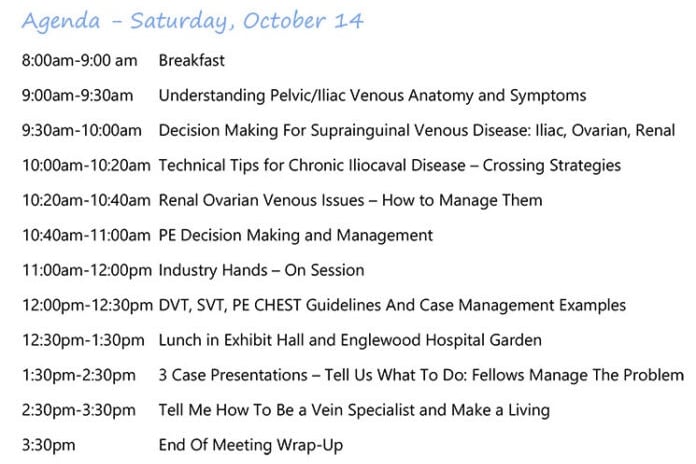This screenshot has height=464, width=696.
Task: Click the Agenda – Saturday, October 14 heading
Action: [193, 21]
